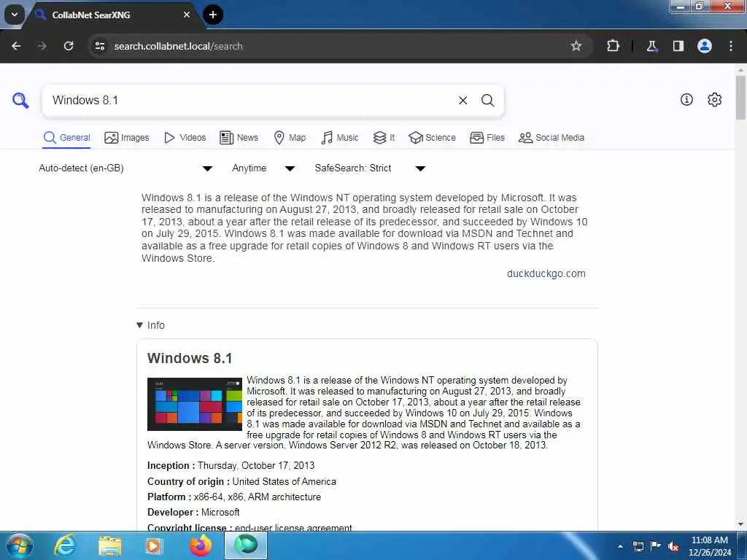Click scrollbar down arrow
Image resolution: width=747 pixels, height=560 pixels.
pyautogui.click(x=740, y=525)
